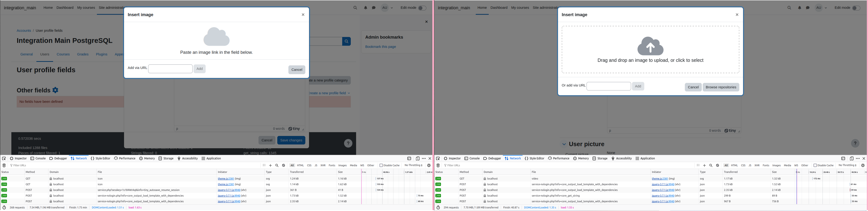Click URL input in right Insert image dialog
Viewport: 868px width, 211px height.
click(609, 86)
